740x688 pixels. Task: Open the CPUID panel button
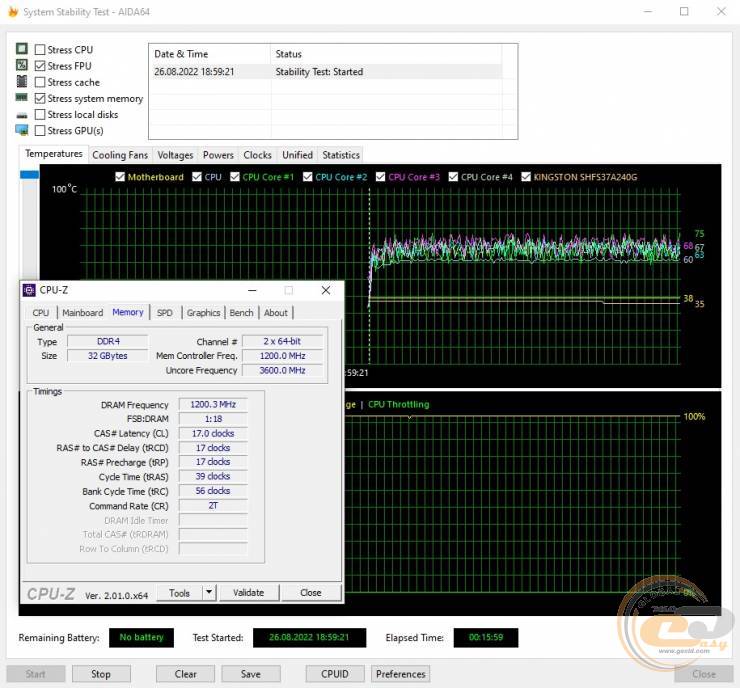[335, 674]
